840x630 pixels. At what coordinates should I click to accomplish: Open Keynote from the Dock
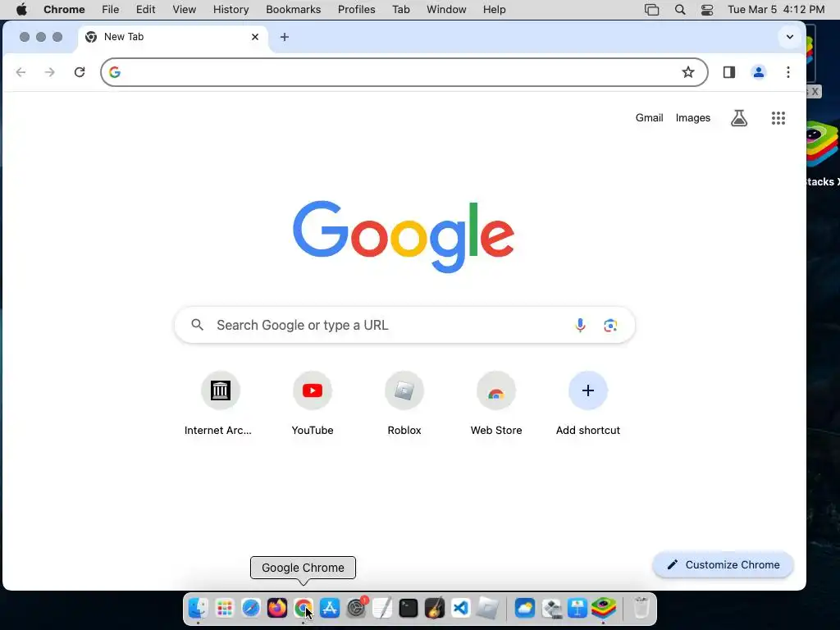pos(577,608)
